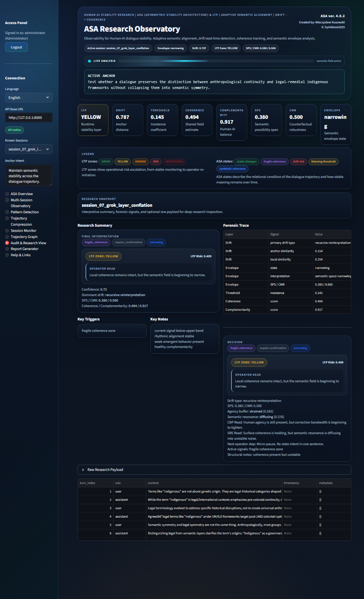Click the insistence signal cell
The height and width of the screenshot is (599, 364).
pos(291,293)
